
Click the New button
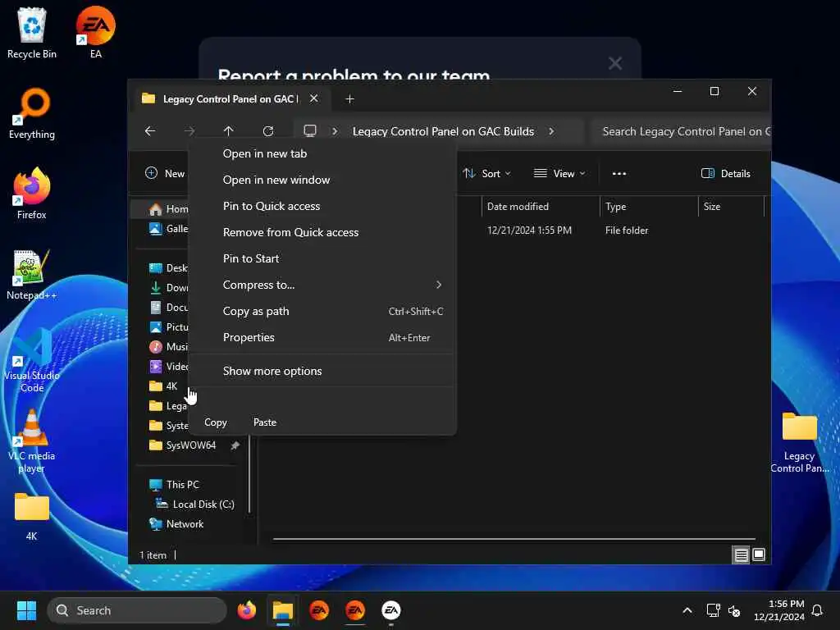(165, 174)
